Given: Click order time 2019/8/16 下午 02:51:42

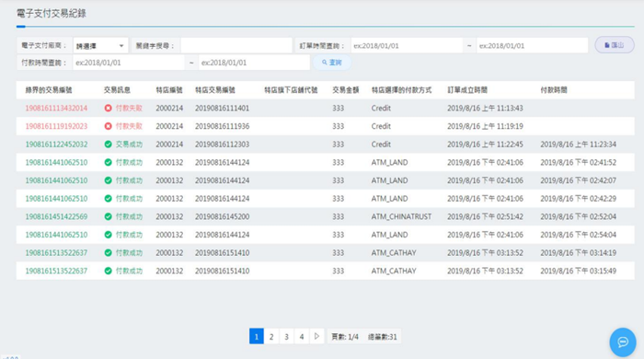Looking at the screenshot, I should (485, 216).
